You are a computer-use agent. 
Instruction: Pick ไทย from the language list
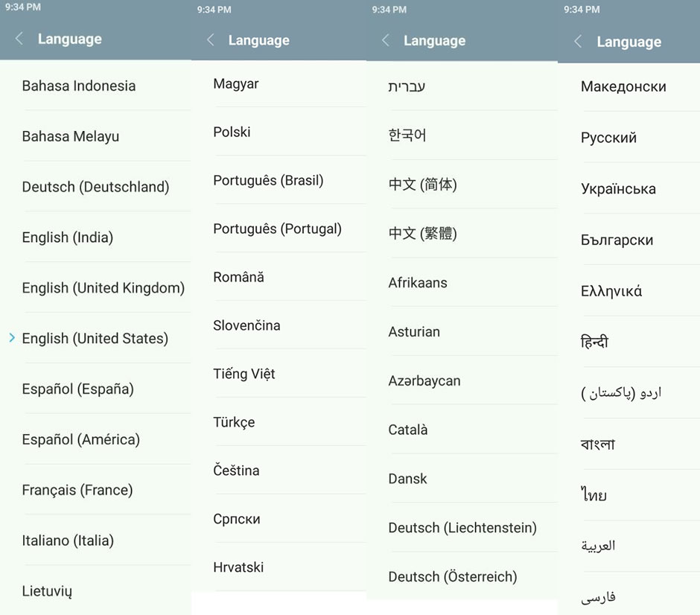point(594,496)
